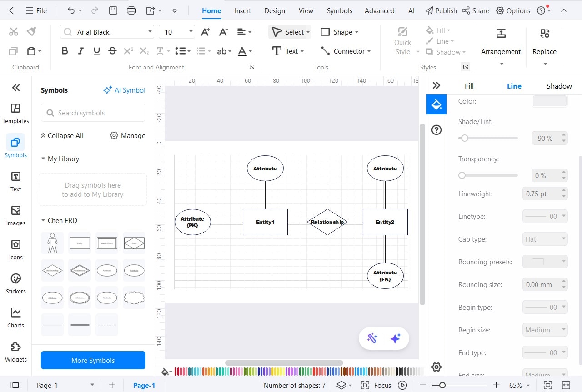Increase font size with A+ icon
582x392 pixels.
pos(206,32)
